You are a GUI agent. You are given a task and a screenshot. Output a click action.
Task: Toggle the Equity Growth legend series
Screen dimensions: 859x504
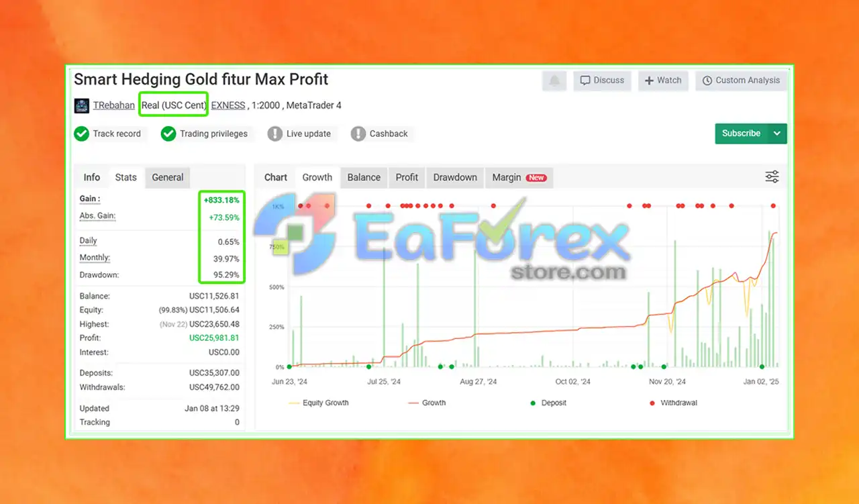coord(319,403)
